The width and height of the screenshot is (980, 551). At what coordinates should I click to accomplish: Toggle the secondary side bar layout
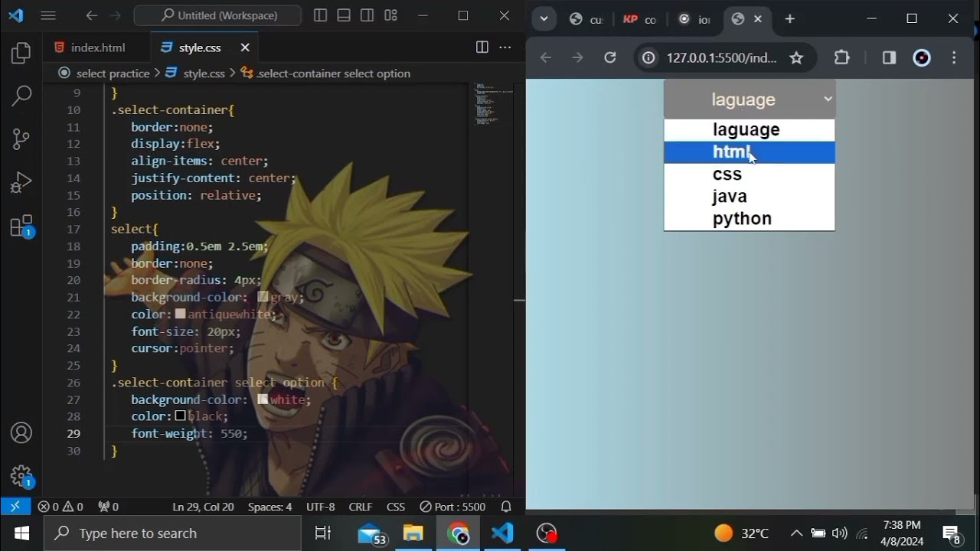pos(367,16)
